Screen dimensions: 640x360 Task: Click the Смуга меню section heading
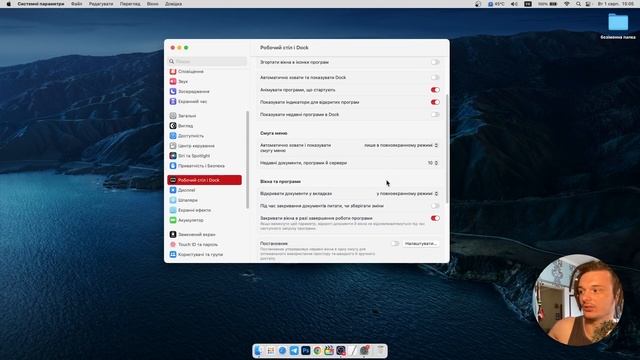273,133
